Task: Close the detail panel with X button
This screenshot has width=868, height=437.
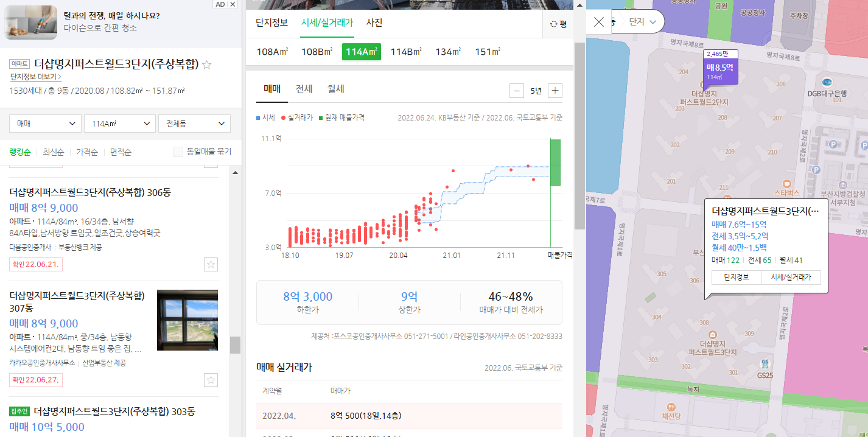Action: [599, 22]
